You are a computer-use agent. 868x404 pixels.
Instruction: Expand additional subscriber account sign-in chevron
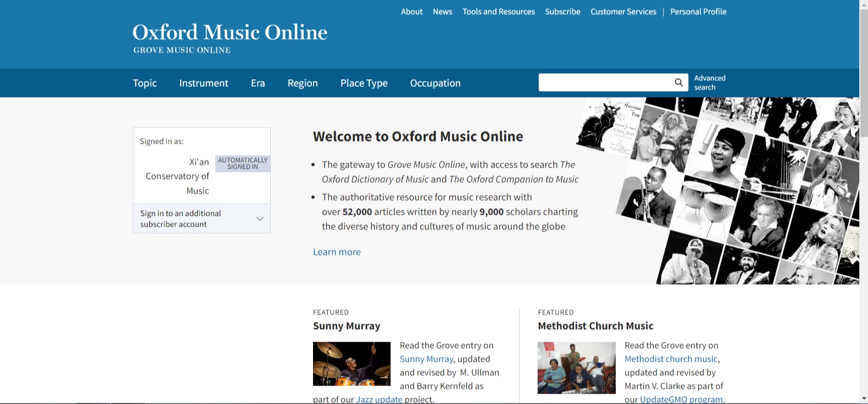[259, 219]
